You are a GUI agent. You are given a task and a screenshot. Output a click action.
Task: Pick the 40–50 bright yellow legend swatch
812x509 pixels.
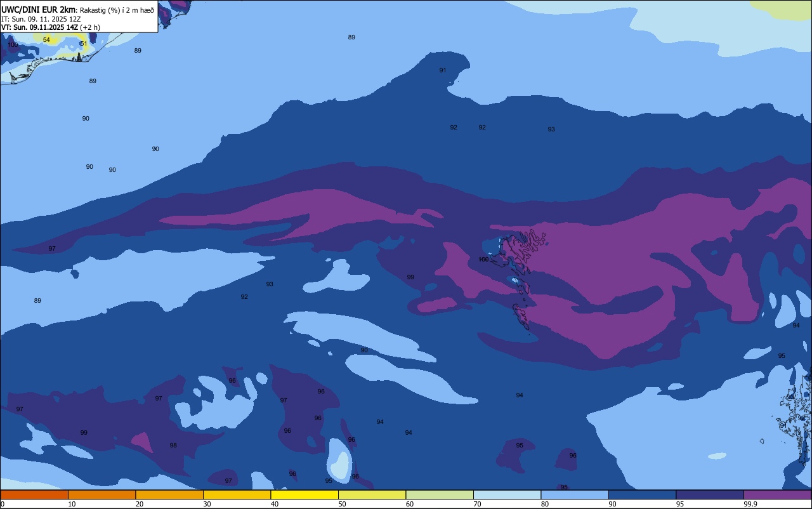(x=304, y=494)
